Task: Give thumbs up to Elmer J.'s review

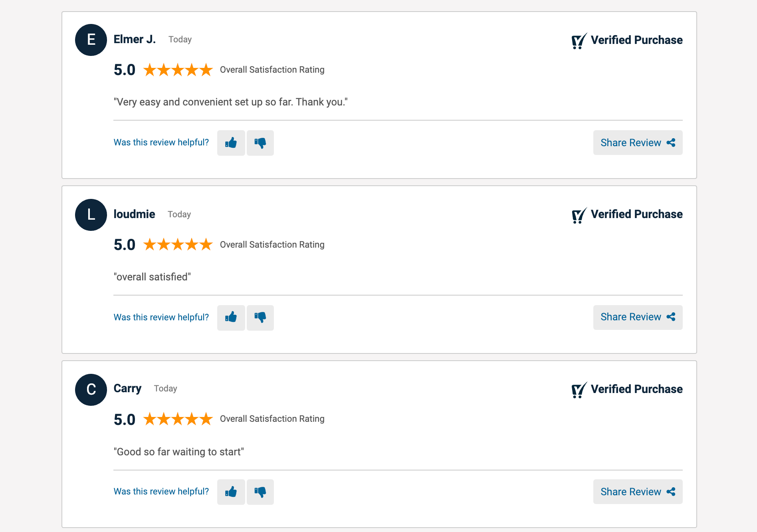Action: tap(231, 143)
